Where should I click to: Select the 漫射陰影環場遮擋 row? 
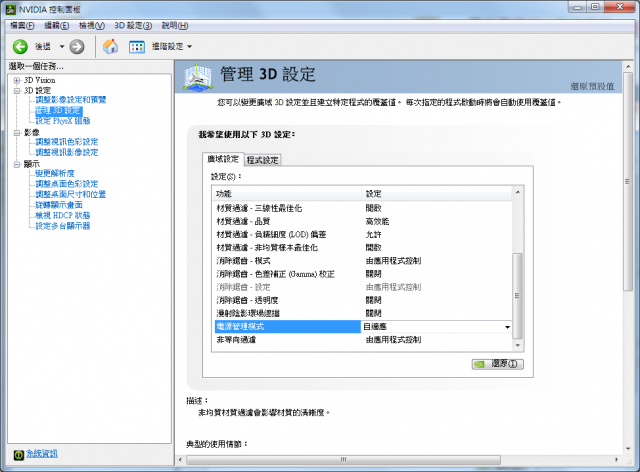coord(362,313)
